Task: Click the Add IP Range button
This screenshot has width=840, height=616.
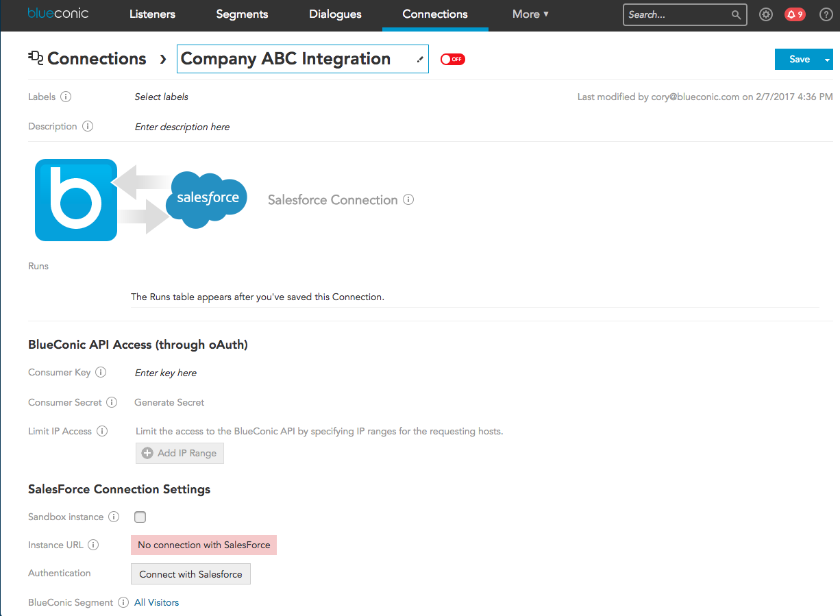Action: 180,453
